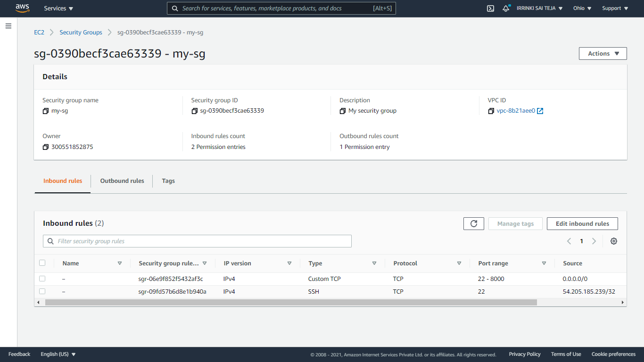
Task: Open vpc-8b21aee0 link
Action: 516,111
